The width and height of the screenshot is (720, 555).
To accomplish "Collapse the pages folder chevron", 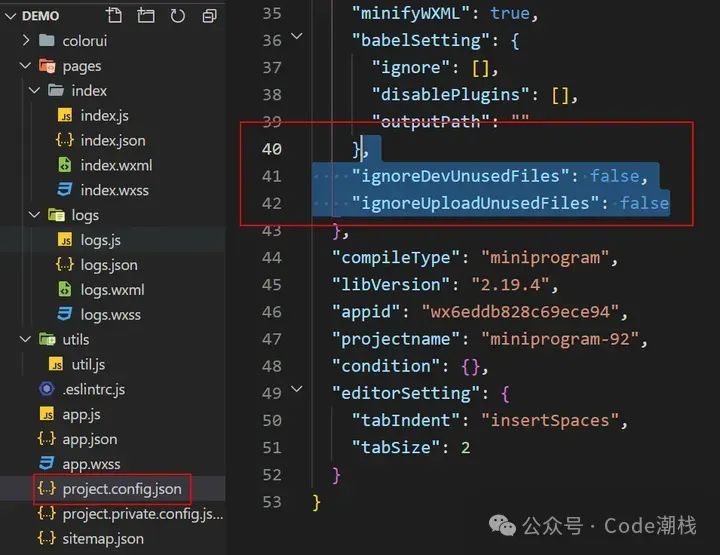I will pyautogui.click(x=26, y=66).
